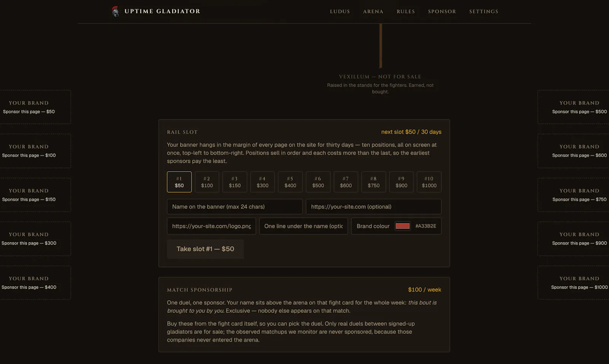This screenshot has width=609, height=364.
Task: Select rail slot #1 for $50
Action: click(179, 182)
